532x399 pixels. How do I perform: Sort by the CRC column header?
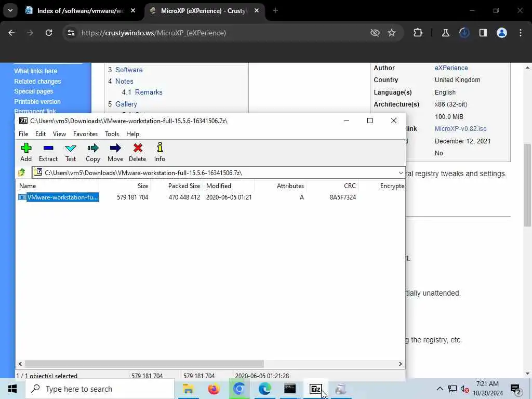point(332,186)
